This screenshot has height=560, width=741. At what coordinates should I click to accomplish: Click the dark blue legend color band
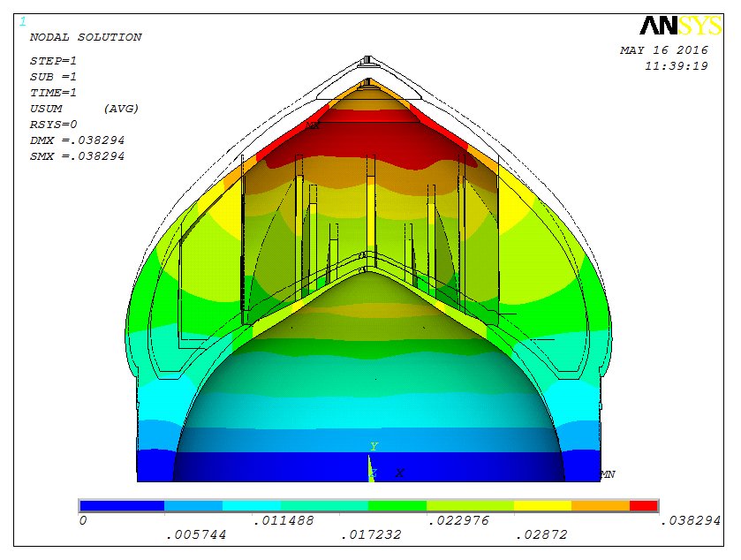pos(122,505)
